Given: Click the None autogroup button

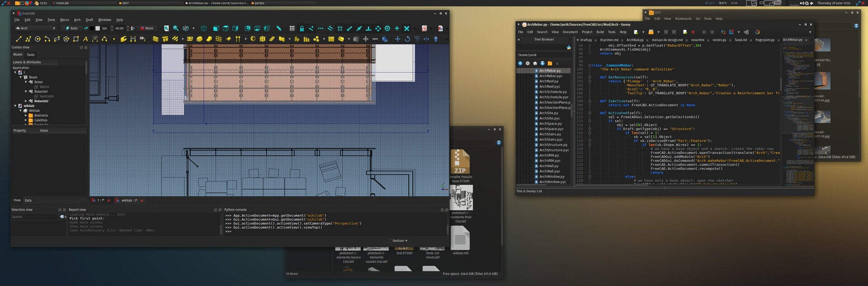Looking at the screenshot, I should (x=147, y=28).
